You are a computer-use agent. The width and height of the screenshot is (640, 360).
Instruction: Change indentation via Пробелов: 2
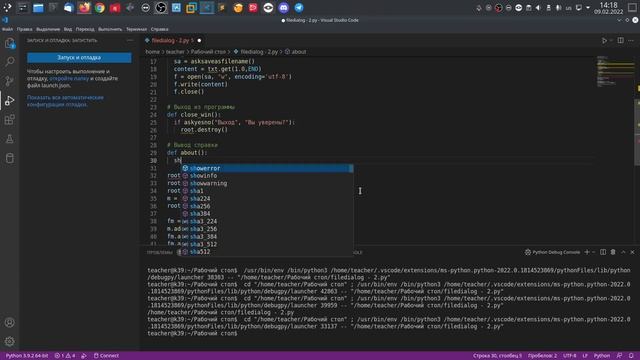tap(542, 356)
